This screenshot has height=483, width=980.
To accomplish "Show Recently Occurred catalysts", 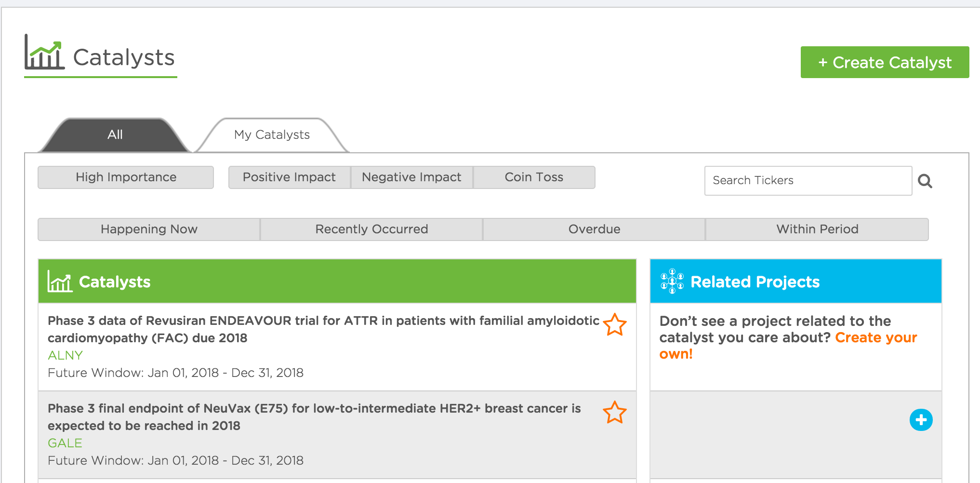I will (x=371, y=229).
